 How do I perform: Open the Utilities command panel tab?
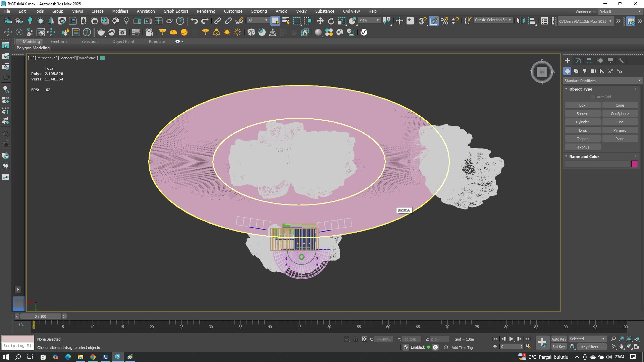[621, 61]
